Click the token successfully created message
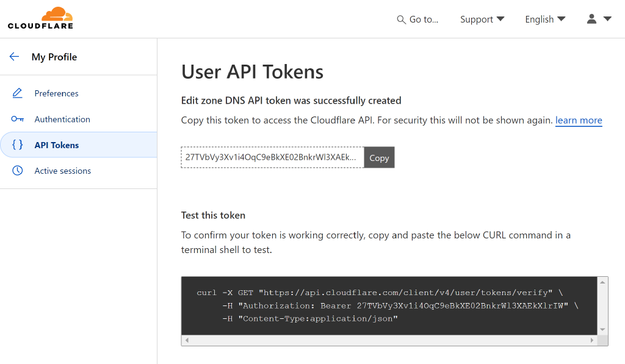 coord(291,101)
